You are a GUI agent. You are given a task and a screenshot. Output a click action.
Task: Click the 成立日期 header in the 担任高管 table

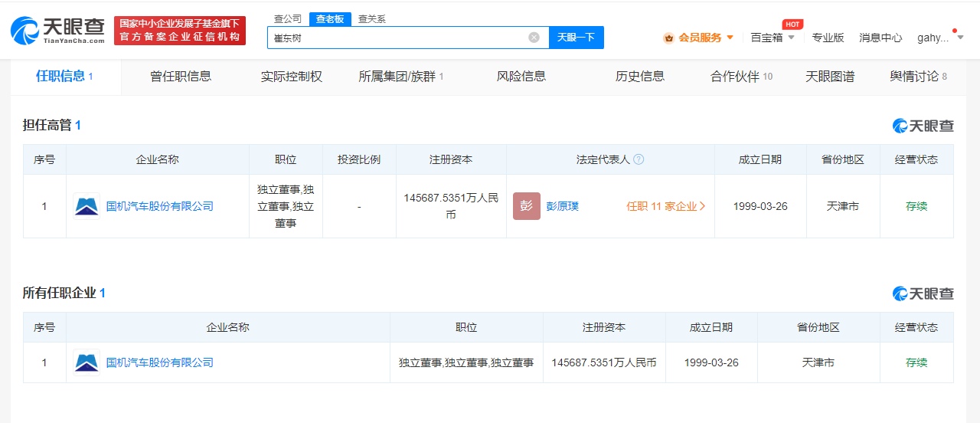(x=760, y=159)
